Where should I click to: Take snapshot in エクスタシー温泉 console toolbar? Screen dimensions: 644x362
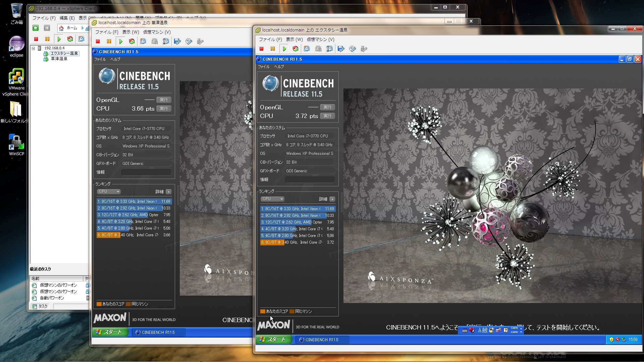[x=307, y=49]
